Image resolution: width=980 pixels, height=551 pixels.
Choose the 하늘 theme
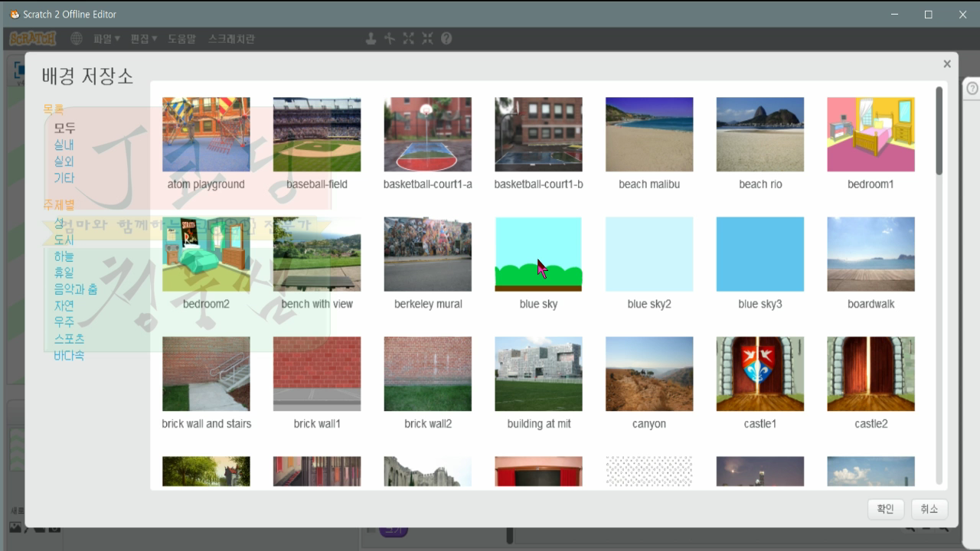[x=64, y=256]
